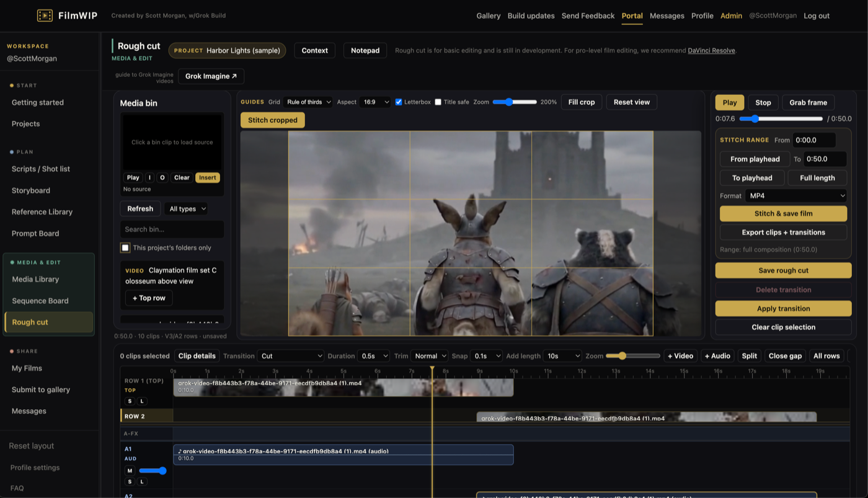
Task: Open Storyboard in the sidebar
Action: 31,190
